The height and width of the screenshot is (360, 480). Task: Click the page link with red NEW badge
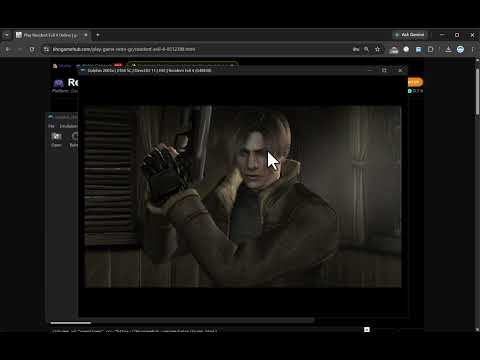[99, 65]
